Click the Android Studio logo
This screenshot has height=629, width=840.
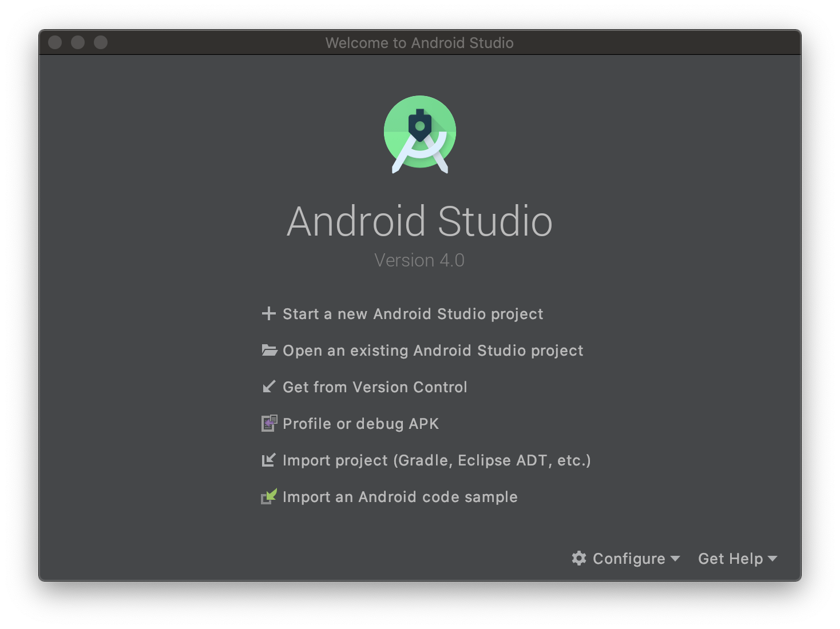pos(420,134)
